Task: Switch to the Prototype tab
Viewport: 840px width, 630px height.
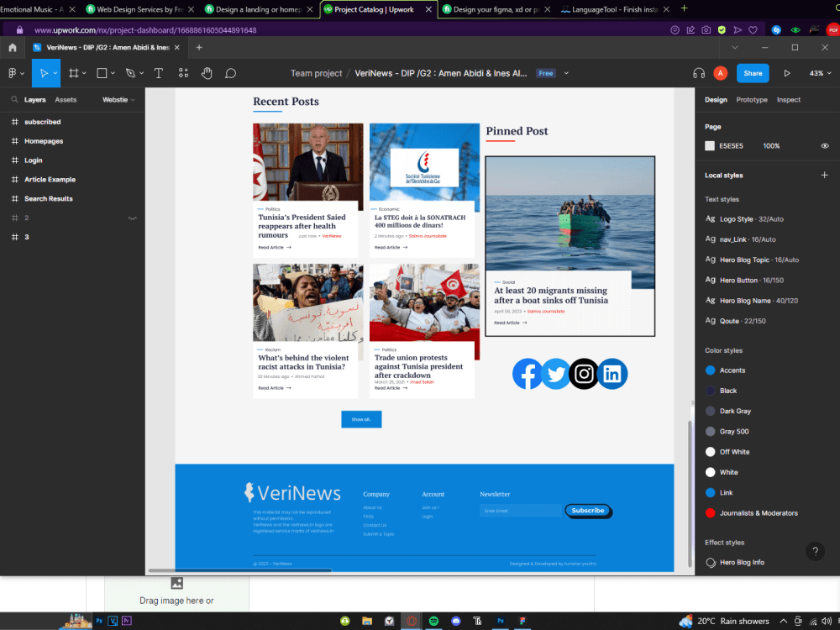Action: pyautogui.click(x=752, y=100)
